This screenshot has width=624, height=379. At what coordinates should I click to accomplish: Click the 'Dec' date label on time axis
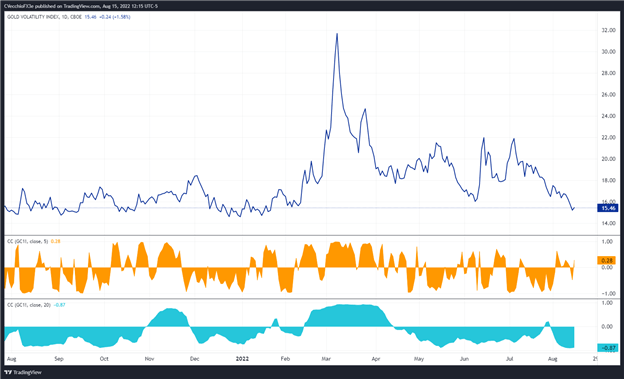point(194,359)
